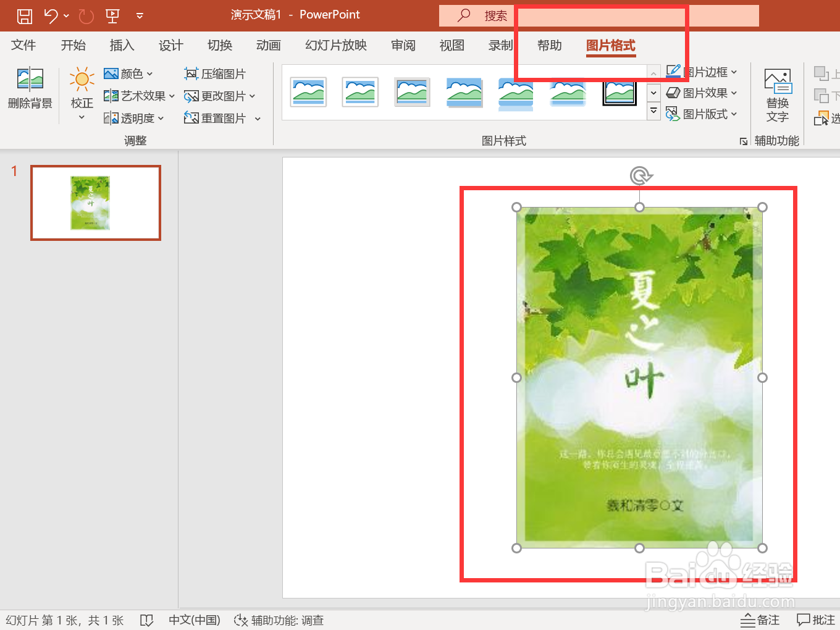Click the 重置图片 button
The height and width of the screenshot is (630, 840).
point(215,118)
